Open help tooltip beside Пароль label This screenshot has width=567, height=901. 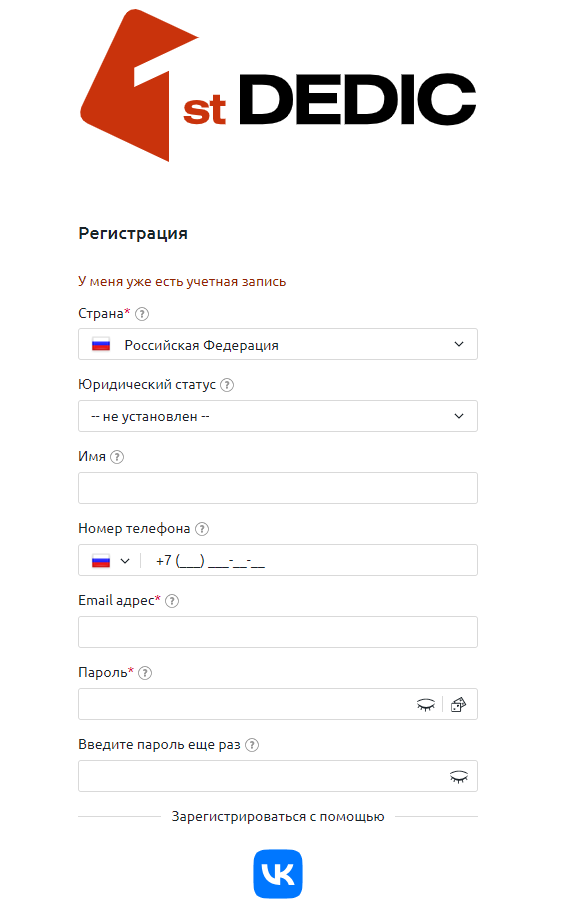(x=145, y=673)
